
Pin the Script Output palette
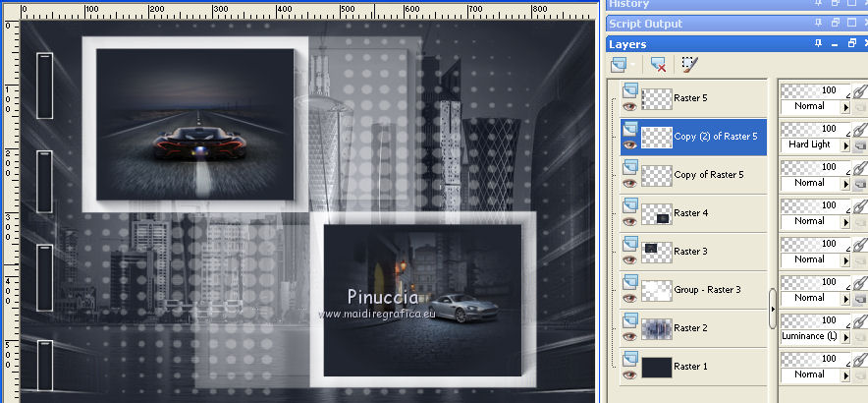tap(819, 24)
